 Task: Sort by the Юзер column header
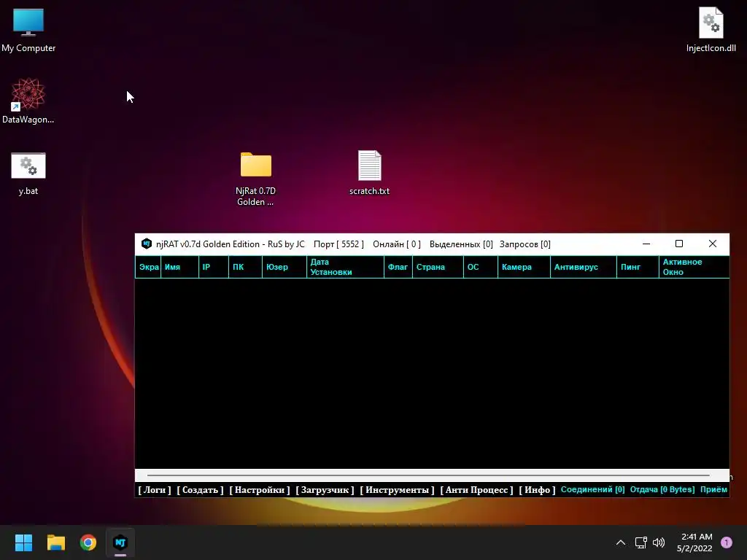(285, 267)
